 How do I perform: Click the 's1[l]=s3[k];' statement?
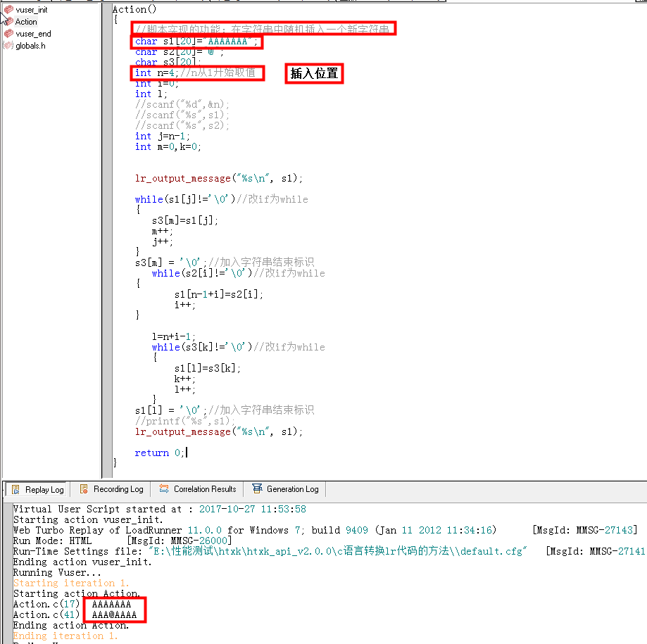pyautogui.click(x=208, y=368)
